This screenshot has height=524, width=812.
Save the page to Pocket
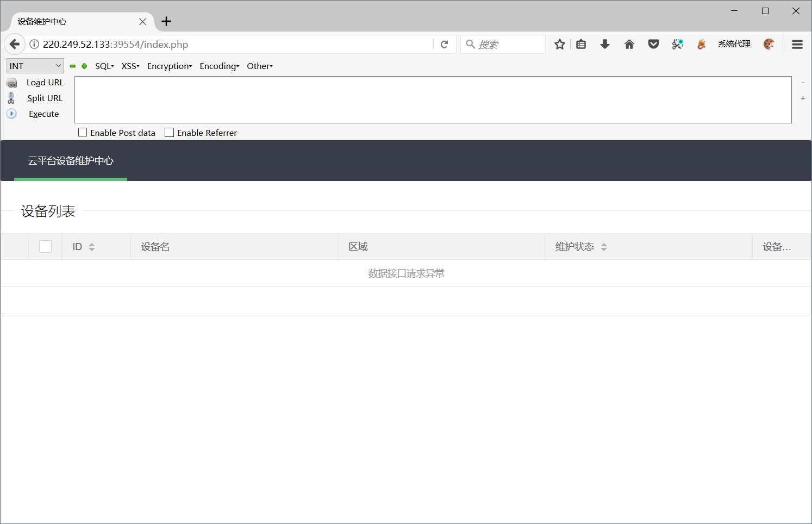click(x=653, y=44)
